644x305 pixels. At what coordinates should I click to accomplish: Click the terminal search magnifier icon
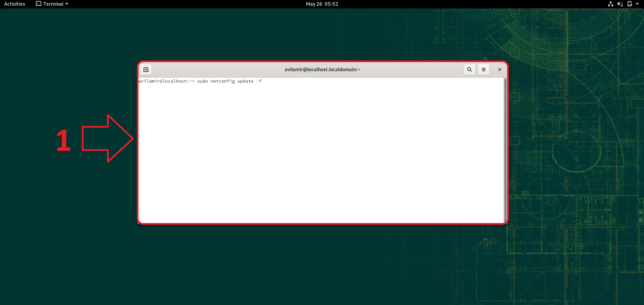(x=469, y=70)
